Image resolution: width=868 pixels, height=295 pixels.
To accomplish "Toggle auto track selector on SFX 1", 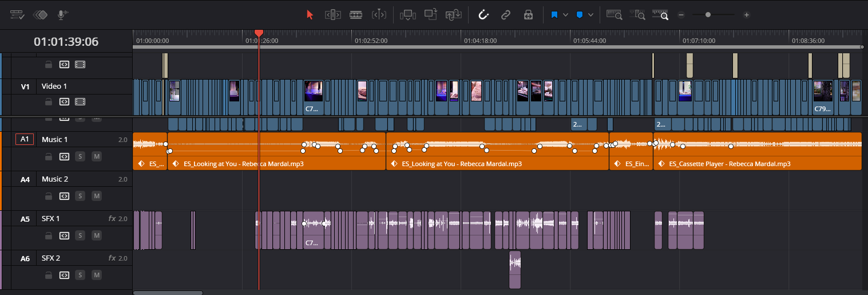I will click(x=65, y=235).
